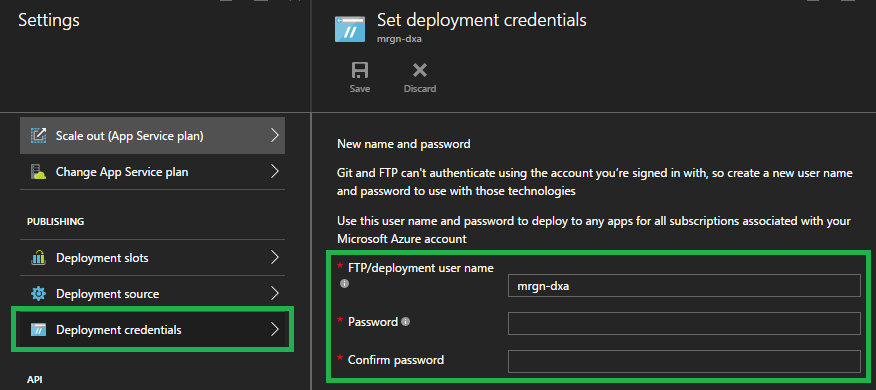Screen dimensions: 876x390
Task: Click the Change App Service plan icon
Action: point(39,172)
